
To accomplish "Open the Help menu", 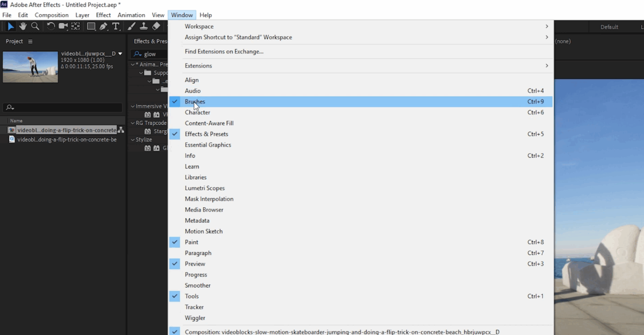I will coord(205,15).
